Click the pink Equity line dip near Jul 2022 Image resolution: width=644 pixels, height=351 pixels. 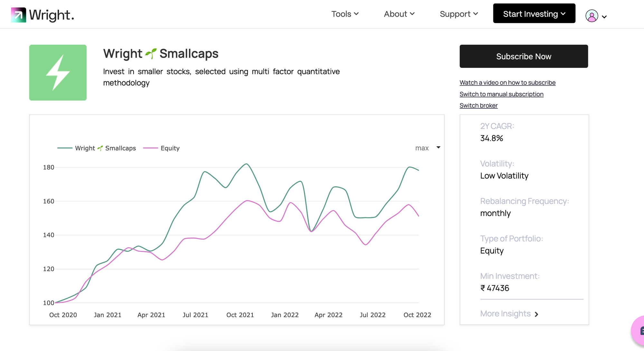pos(365,245)
